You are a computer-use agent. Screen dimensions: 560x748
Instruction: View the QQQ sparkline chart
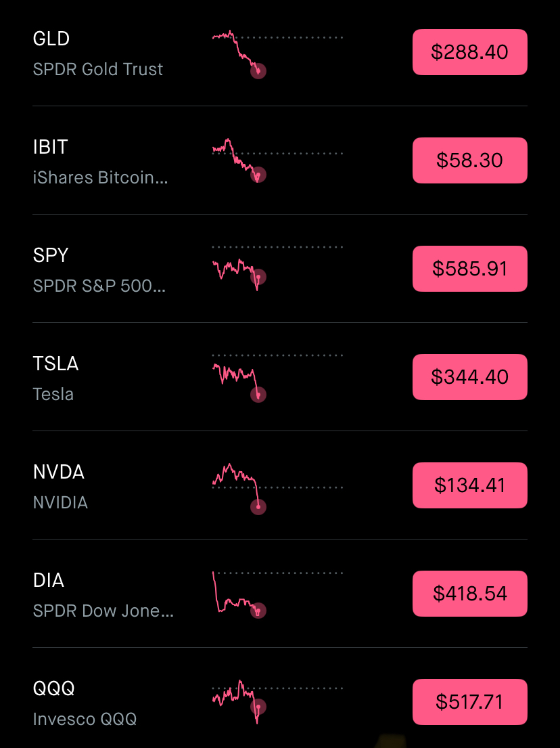coord(277,702)
